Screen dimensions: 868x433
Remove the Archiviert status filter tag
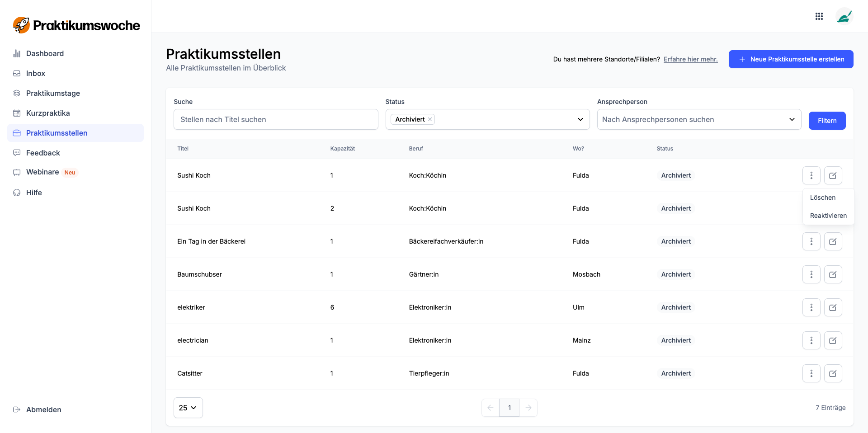430,119
